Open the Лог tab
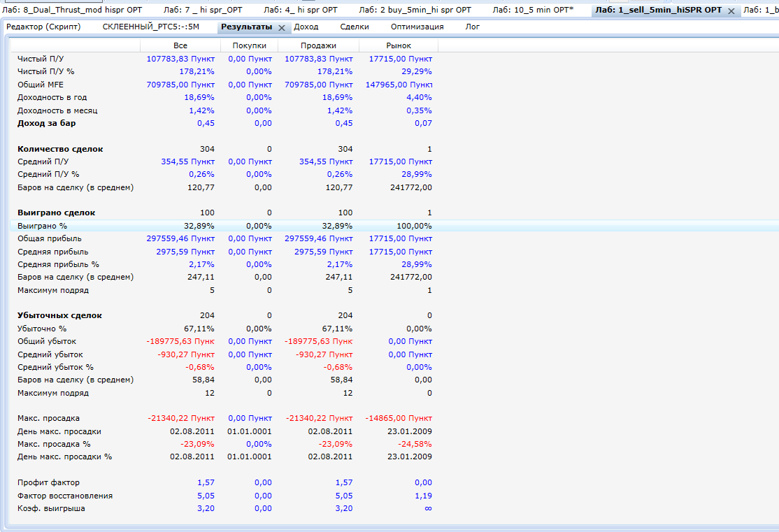Viewport: 779px width, 532px height. [473, 27]
